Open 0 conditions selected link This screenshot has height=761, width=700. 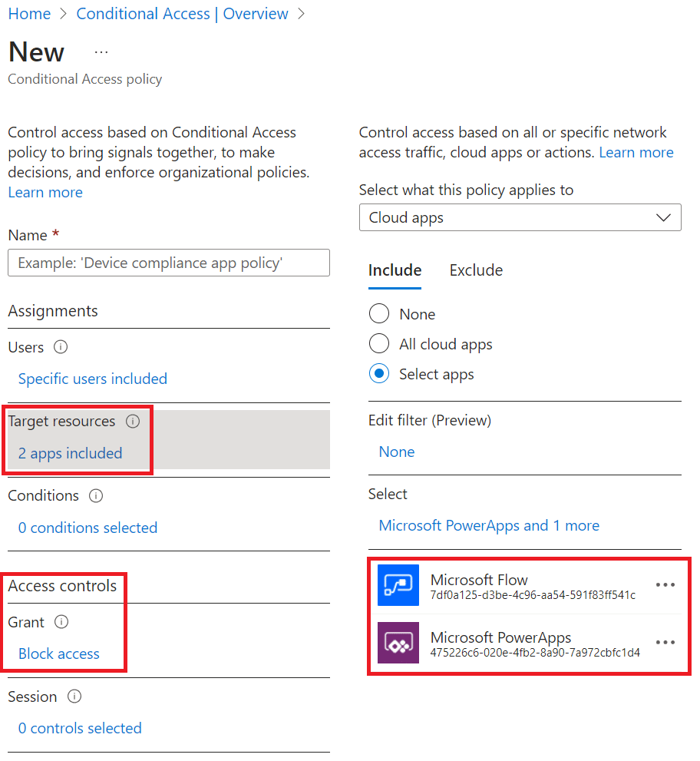tap(87, 528)
